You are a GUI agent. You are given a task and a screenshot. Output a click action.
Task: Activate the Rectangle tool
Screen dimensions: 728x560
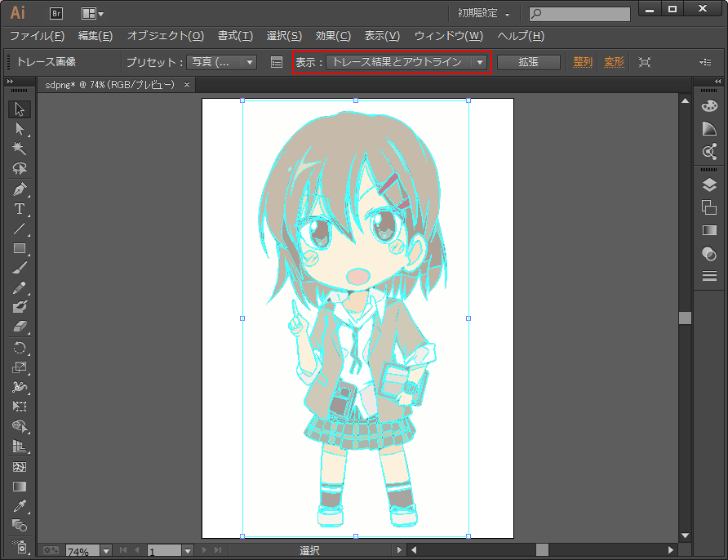20,248
